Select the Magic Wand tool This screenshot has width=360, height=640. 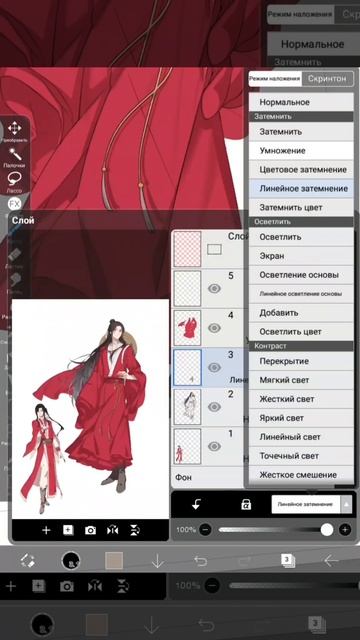click(15, 154)
